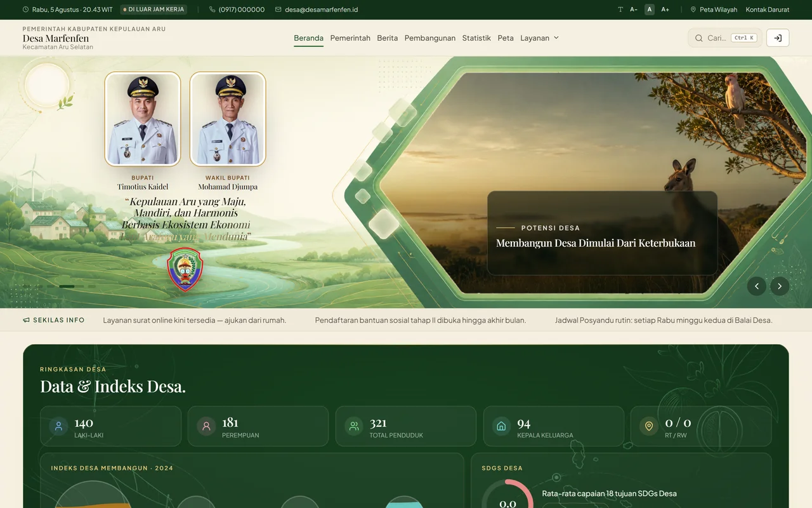Click the SDGS DESA panel label

[x=502, y=468]
